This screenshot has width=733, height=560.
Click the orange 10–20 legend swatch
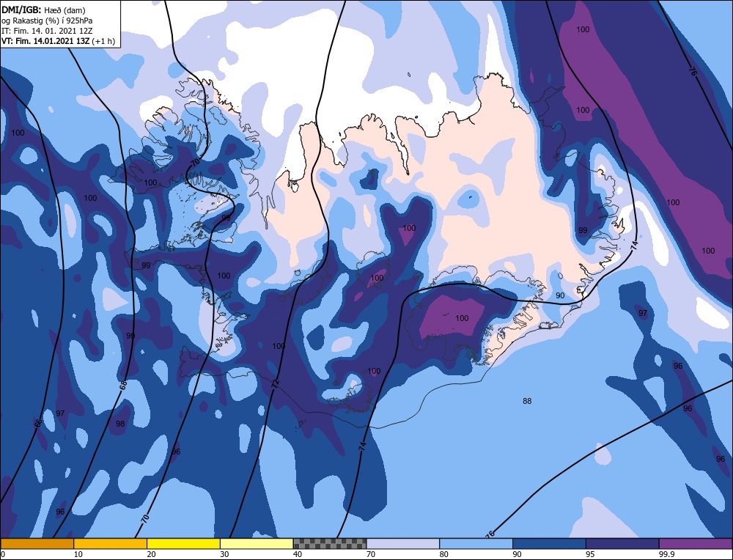pos(111,544)
